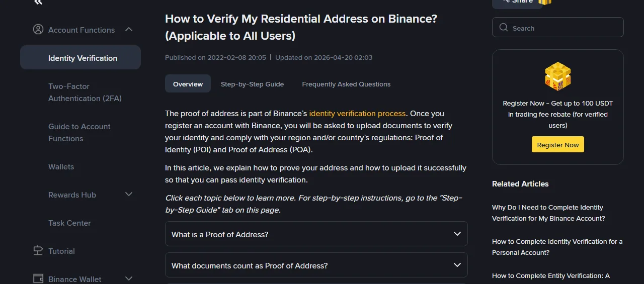Viewport: 644px width, 284px height.
Task: Switch to the Step-by-Step Guide tab
Action: pyautogui.click(x=252, y=84)
